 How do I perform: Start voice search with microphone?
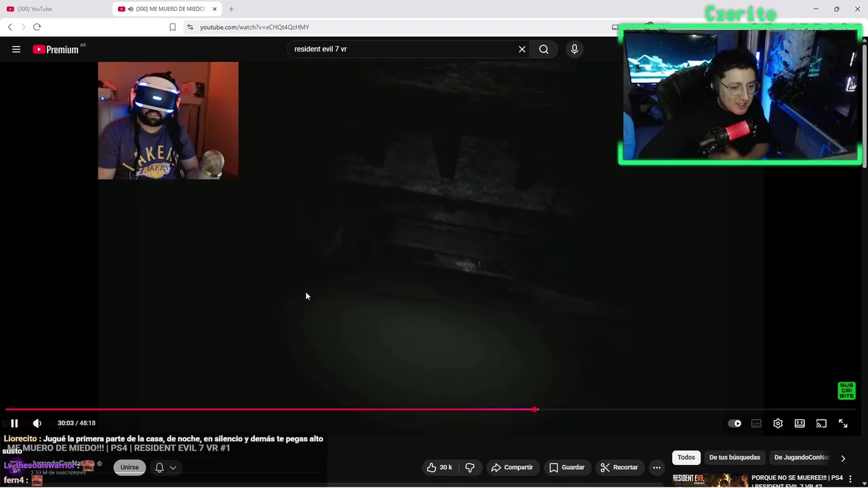point(574,49)
